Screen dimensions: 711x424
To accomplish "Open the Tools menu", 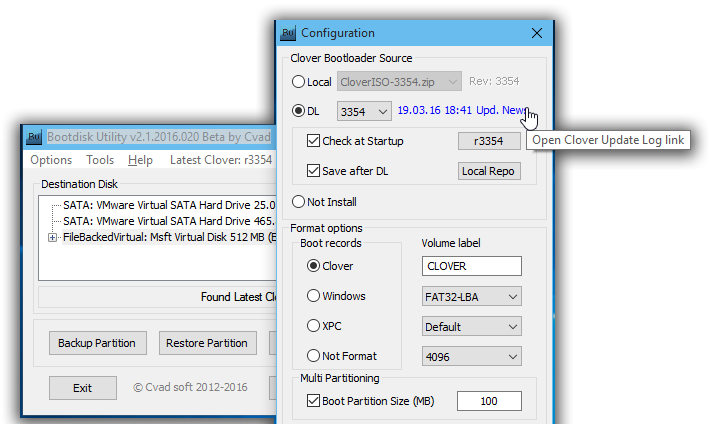I will point(100,160).
